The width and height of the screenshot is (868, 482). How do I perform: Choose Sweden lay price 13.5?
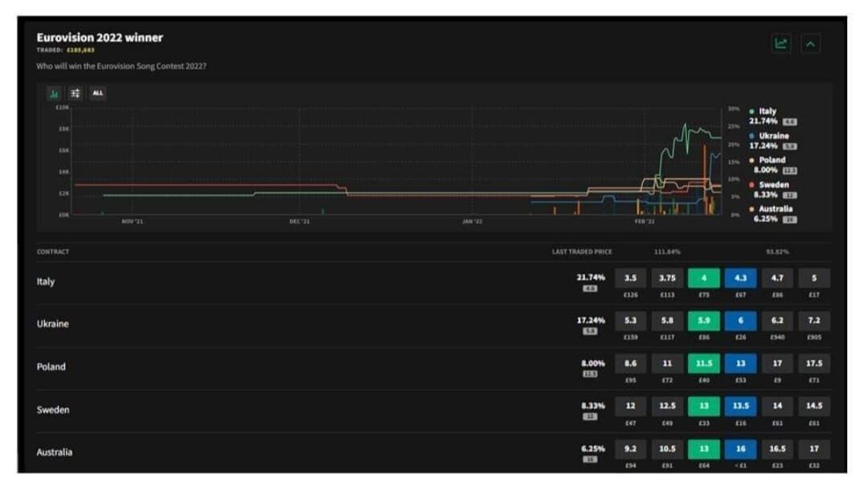740,406
